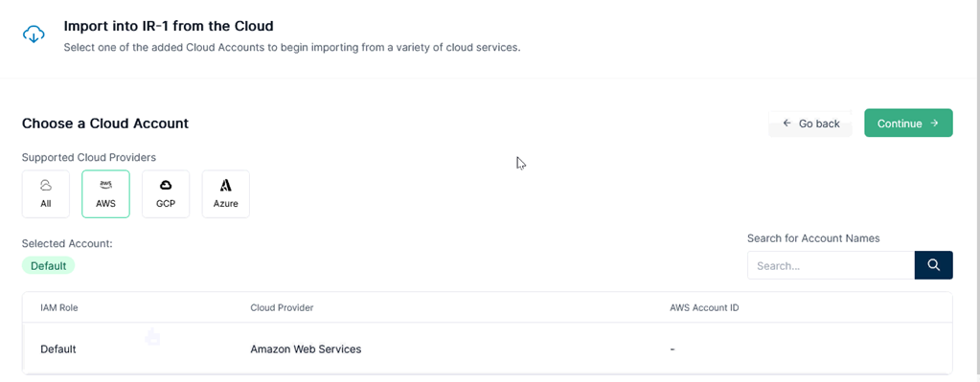Select the AWS provider tile
The image size is (980, 382).
coord(105,194)
